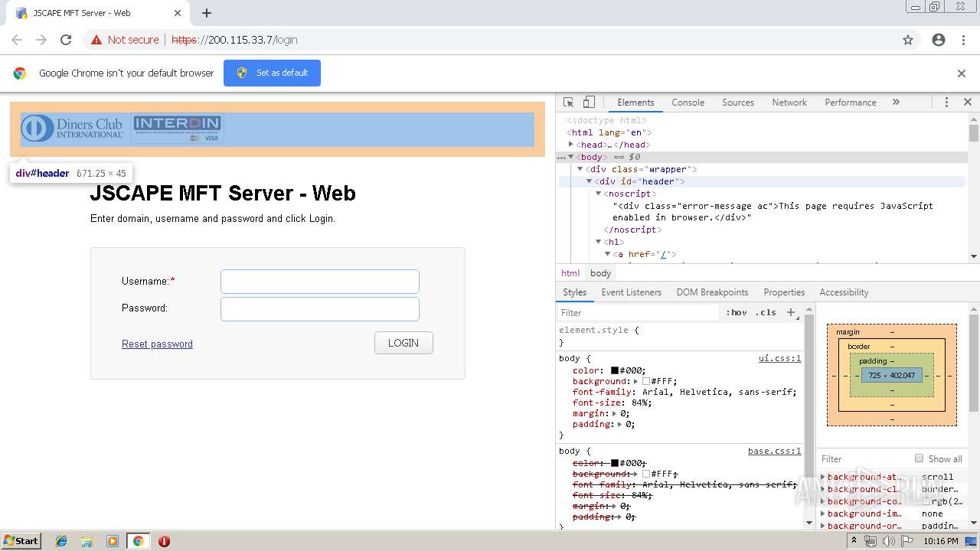Open the Chrome profile avatar icon
The height and width of the screenshot is (551, 980).
939,40
